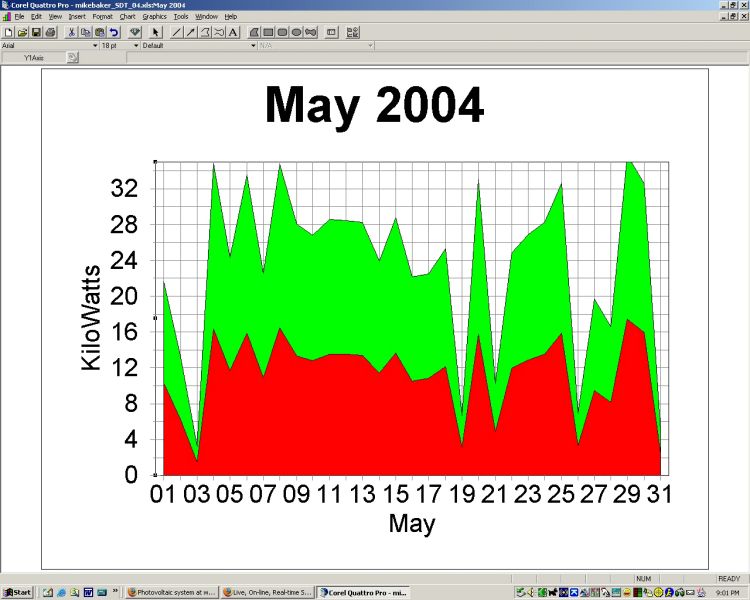Viewport: 750px width, 600px height.
Task: Select the Rectangle shape tool
Action: 269,32
